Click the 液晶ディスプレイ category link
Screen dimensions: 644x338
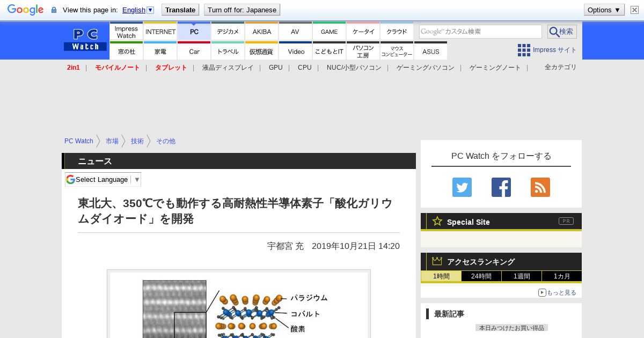228,68
